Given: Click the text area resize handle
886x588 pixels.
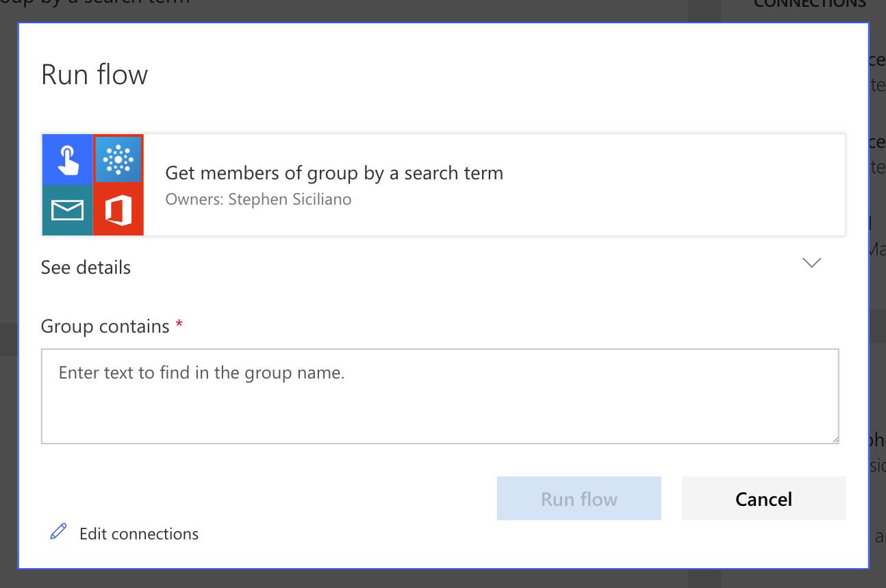Looking at the screenshot, I should point(835,439).
